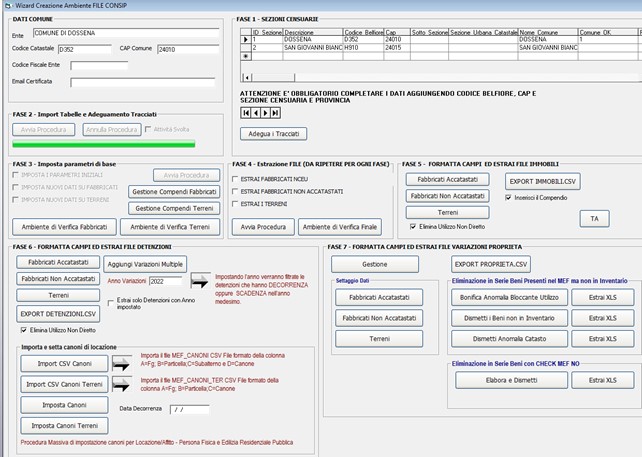642x457 pixels.
Task: Check ESTRAI I TERRENI
Action: click(x=235, y=204)
